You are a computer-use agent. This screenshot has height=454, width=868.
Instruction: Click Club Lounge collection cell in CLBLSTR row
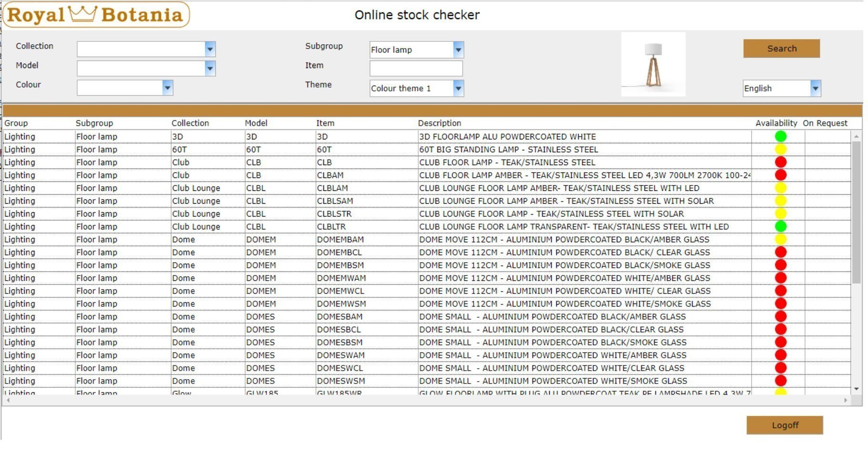click(x=196, y=214)
